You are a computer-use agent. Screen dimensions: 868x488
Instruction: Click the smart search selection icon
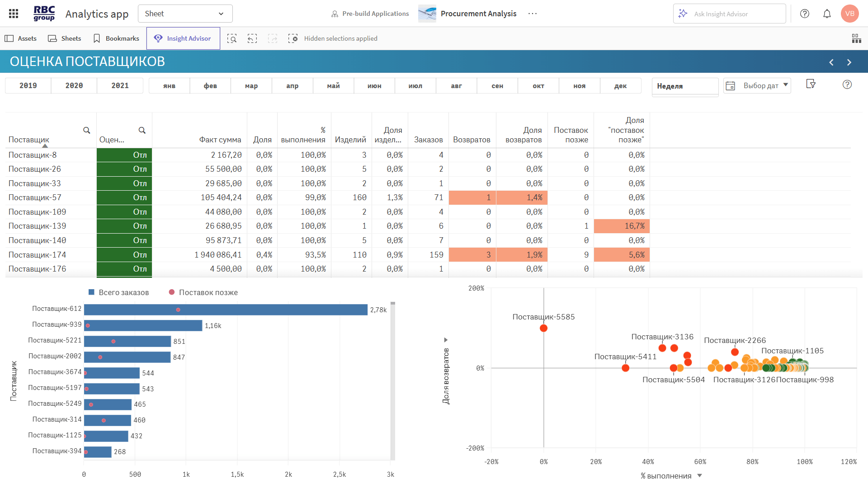[232, 38]
